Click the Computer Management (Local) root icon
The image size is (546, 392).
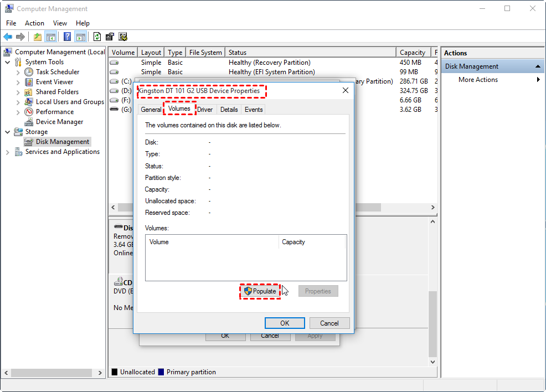tap(8, 52)
